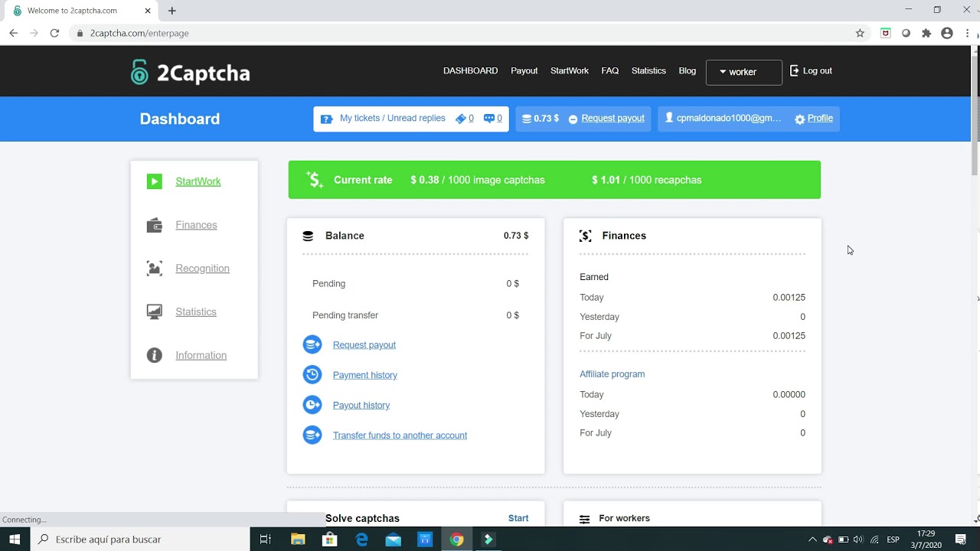This screenshot has height=551, width=980.
Task: Open the FAQ menu item
Action: [610, 70]
